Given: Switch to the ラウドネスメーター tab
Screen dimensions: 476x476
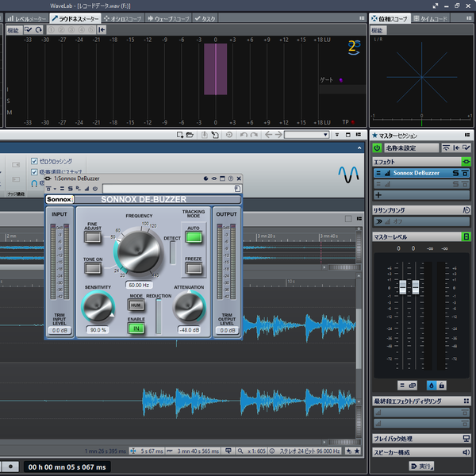Looking at the screenshot, I should point(75,19).
